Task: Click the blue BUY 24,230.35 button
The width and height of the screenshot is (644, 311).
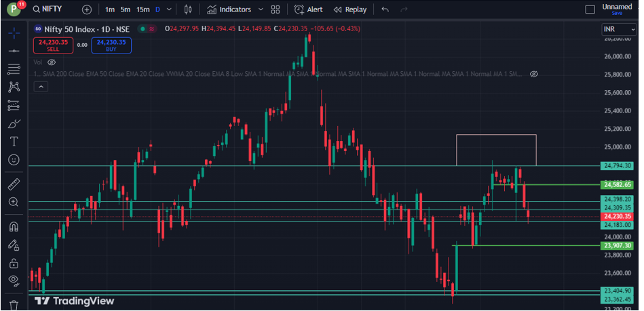Action: pyautogui.click(x=111, y=45)
